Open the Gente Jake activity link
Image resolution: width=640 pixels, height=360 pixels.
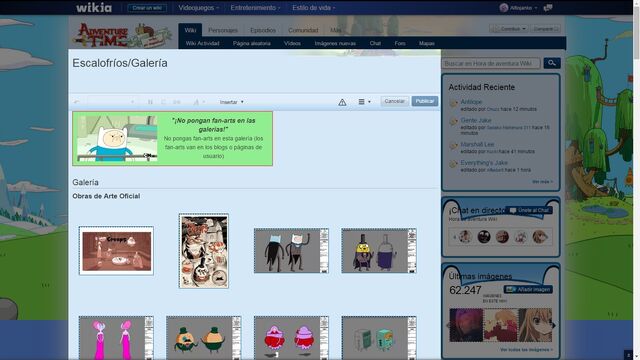pyautogui.click(x=476, y=120)
